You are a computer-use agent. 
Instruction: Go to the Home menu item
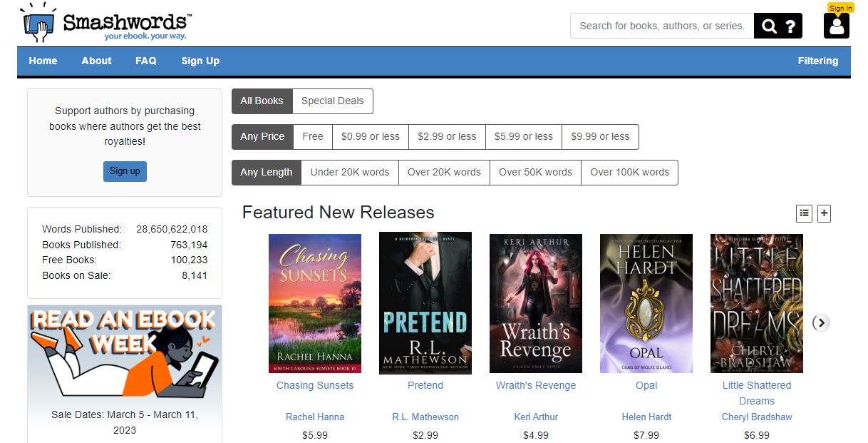43,61
